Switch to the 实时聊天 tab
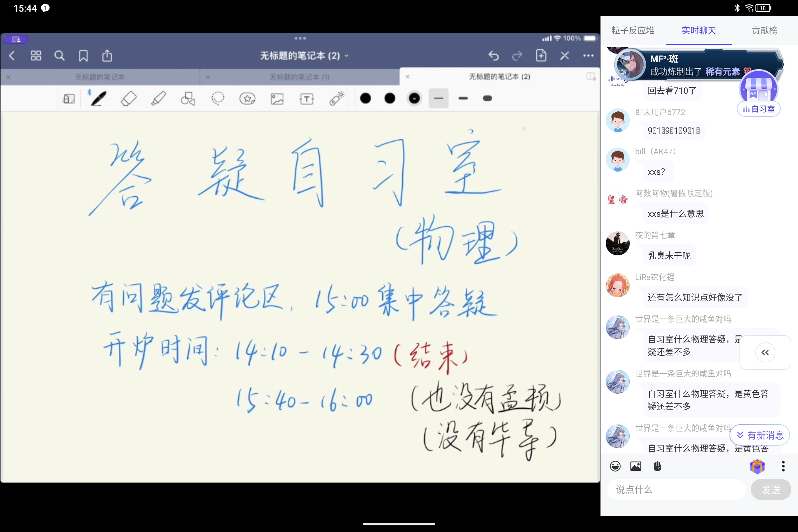 point(699,31)
